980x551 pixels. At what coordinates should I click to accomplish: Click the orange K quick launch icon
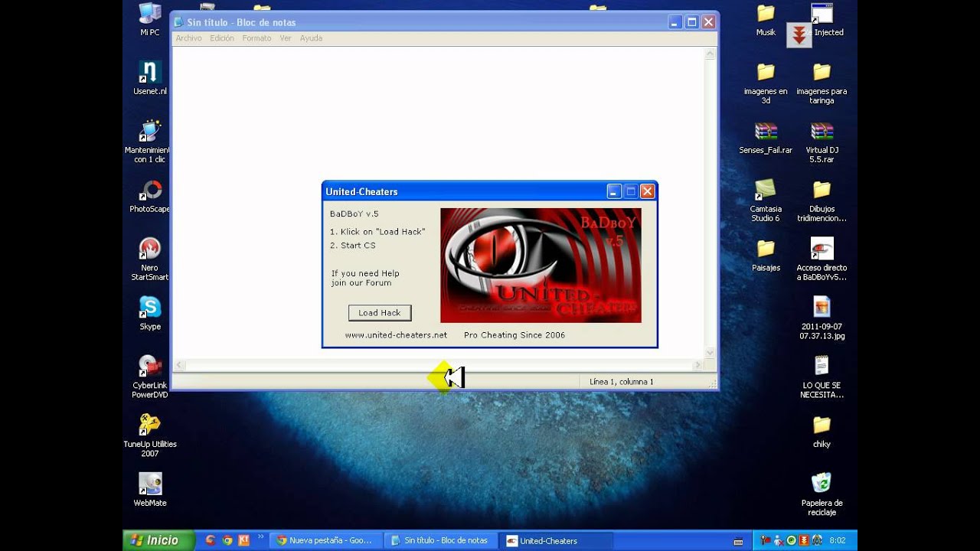(244, 540)
